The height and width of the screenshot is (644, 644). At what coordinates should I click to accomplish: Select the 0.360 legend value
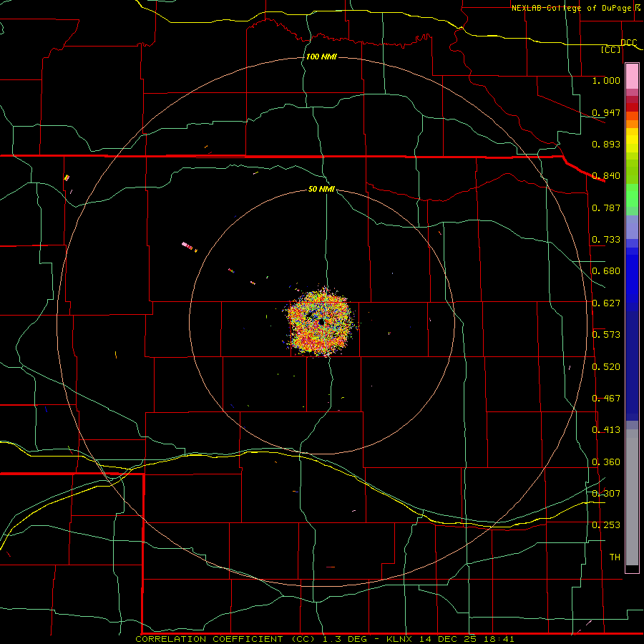click(606, 462)
